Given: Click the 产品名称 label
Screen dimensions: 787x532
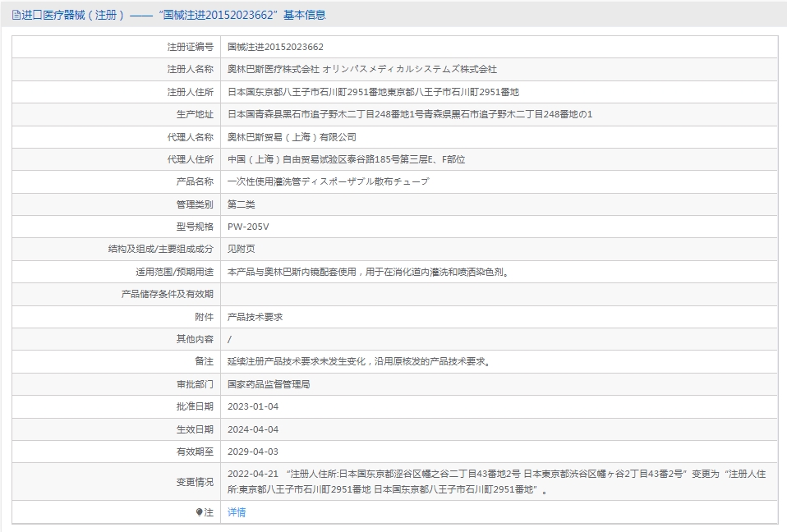Looking at the screenshot, I should click(195, 181).
